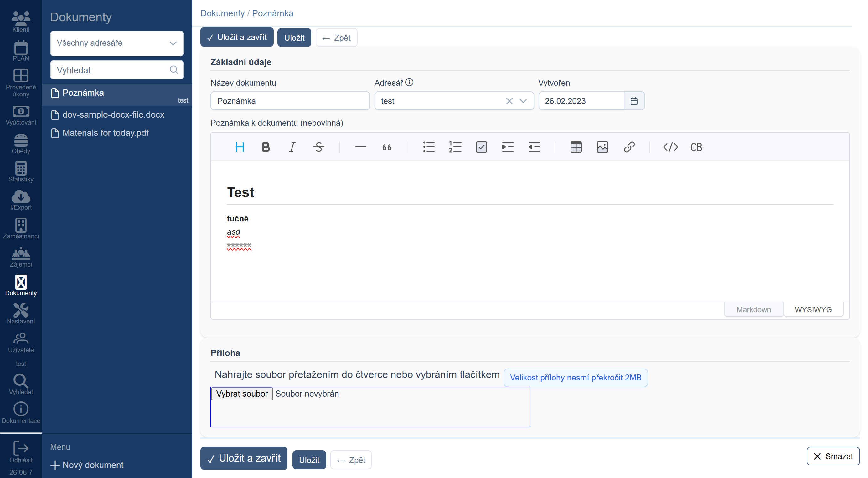Click Poznámka breadcrumb link
868x478 pixels.
273,13
